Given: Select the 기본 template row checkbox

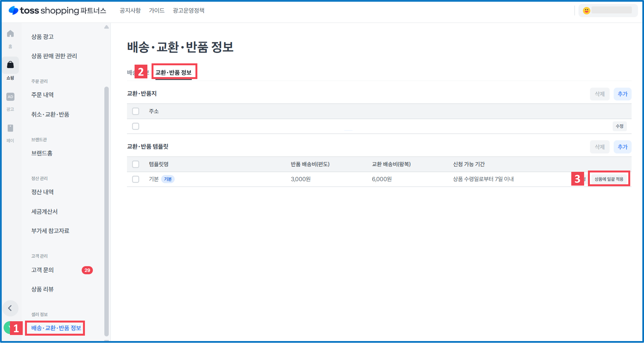Looking at the screenshot, I should [136, 179].
